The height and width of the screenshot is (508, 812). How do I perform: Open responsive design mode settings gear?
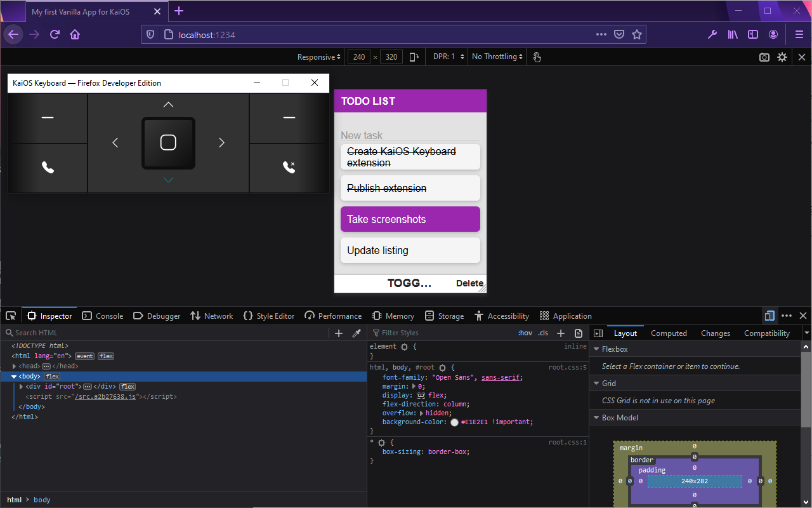coord(782,57)
